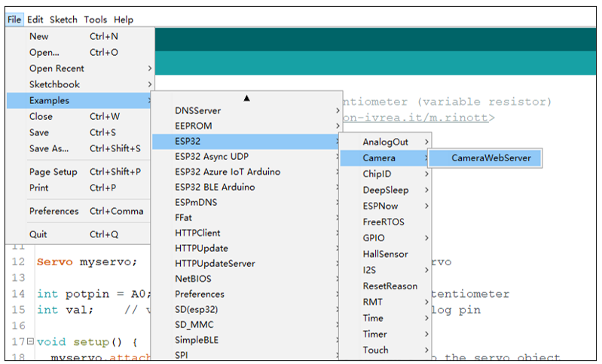Expand I2S submenu

point(386,271)
